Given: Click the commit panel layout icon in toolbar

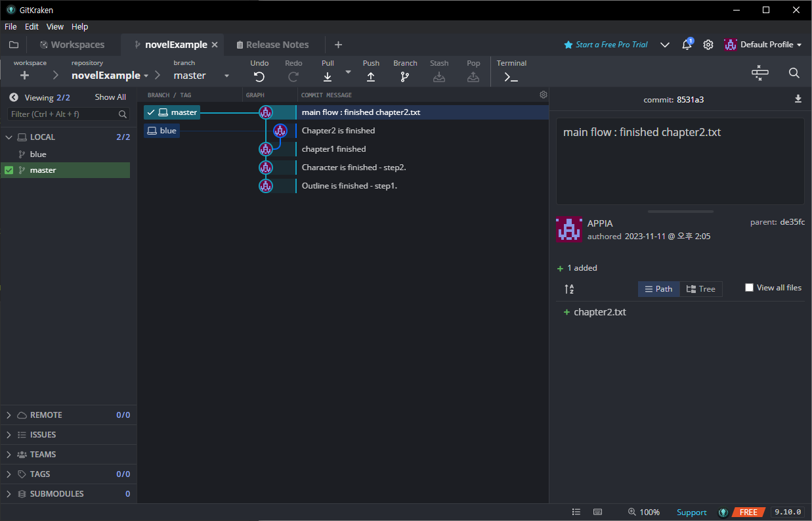Looking at the screenshot, I should pyautogui.click(x=760, y=73).
